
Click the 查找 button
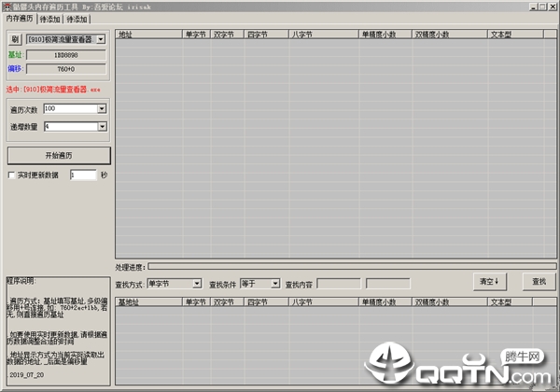tap(539, 282)
